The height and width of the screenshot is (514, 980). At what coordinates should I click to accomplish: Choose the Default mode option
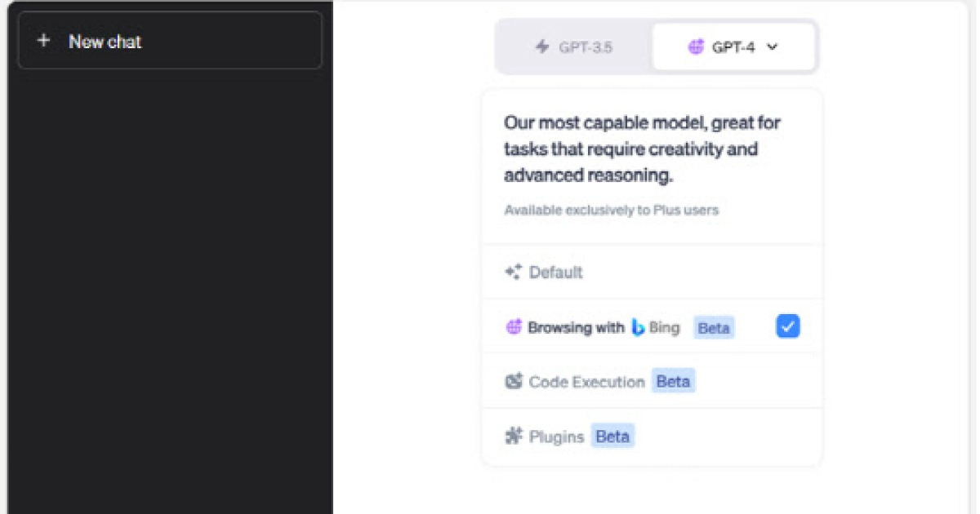tap(555, 273)
